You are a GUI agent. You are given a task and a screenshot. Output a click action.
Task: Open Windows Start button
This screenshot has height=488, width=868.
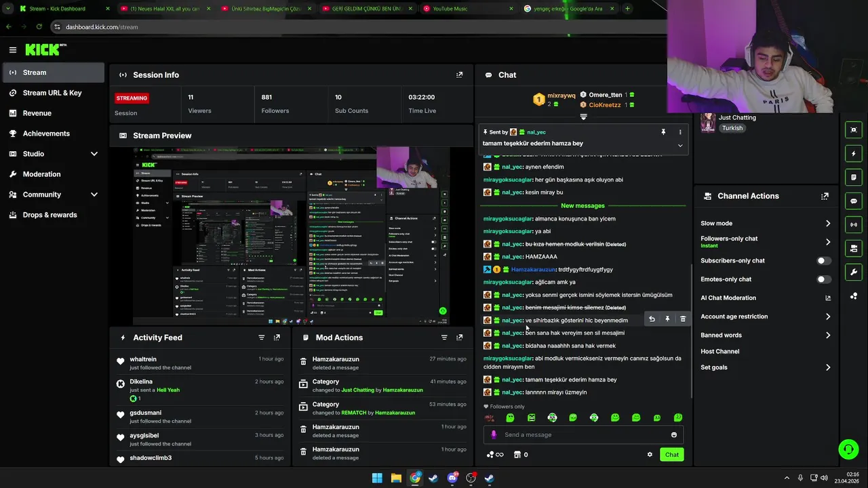pos(377,478)
